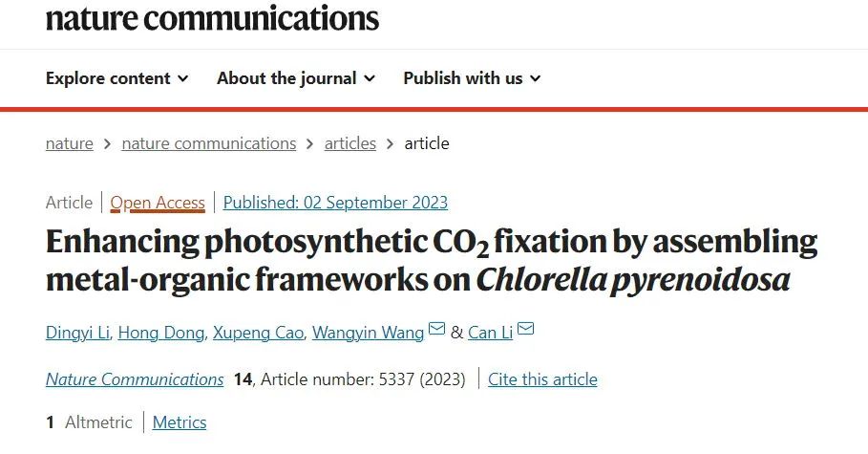Open the Metrics link
868x454 pixels.
(x=180, y=423)
